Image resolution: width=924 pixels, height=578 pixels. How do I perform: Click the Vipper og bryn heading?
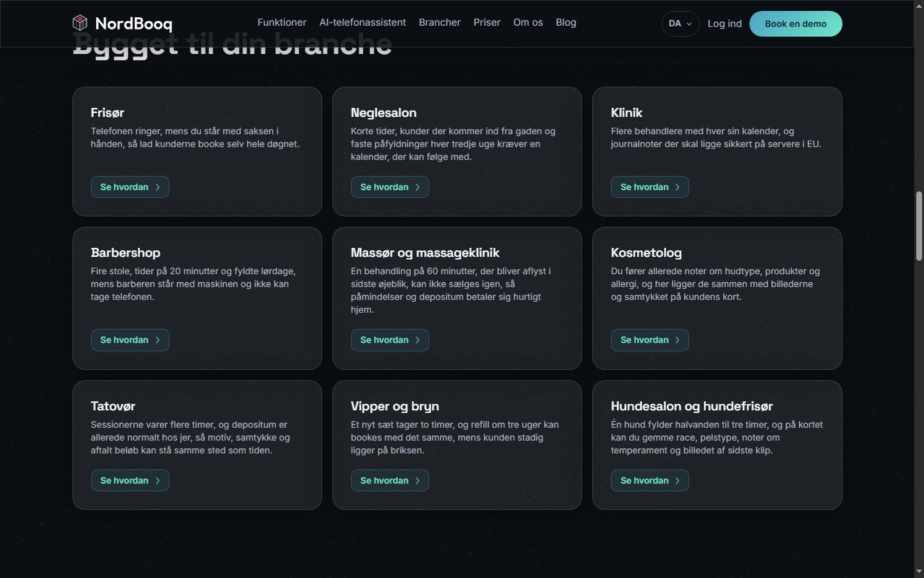[395, 406]
